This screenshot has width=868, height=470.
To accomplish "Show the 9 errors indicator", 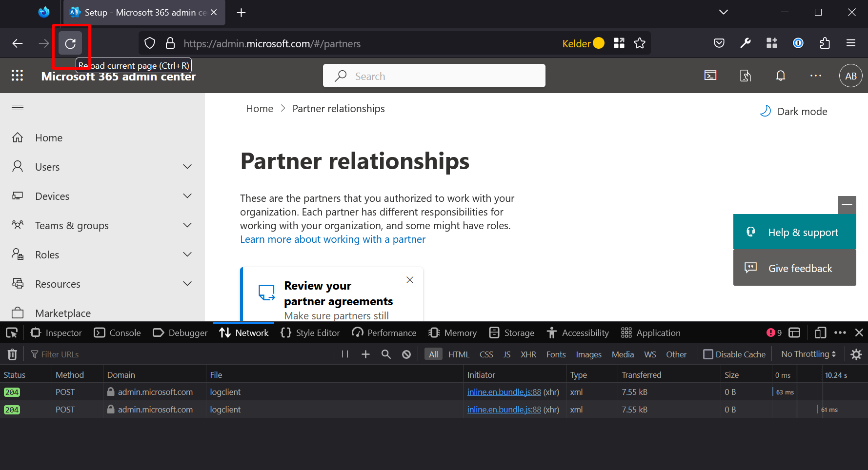I will click(x=774, y=333).
